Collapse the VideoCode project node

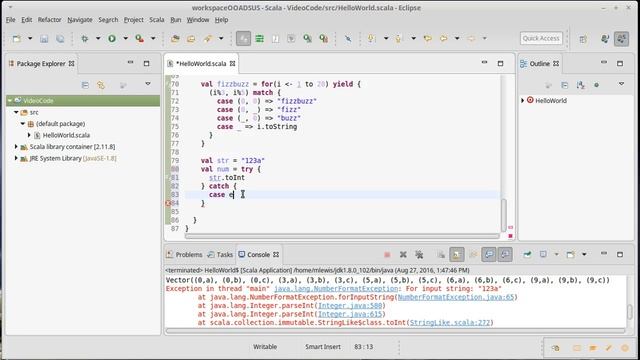coord(10,100)
